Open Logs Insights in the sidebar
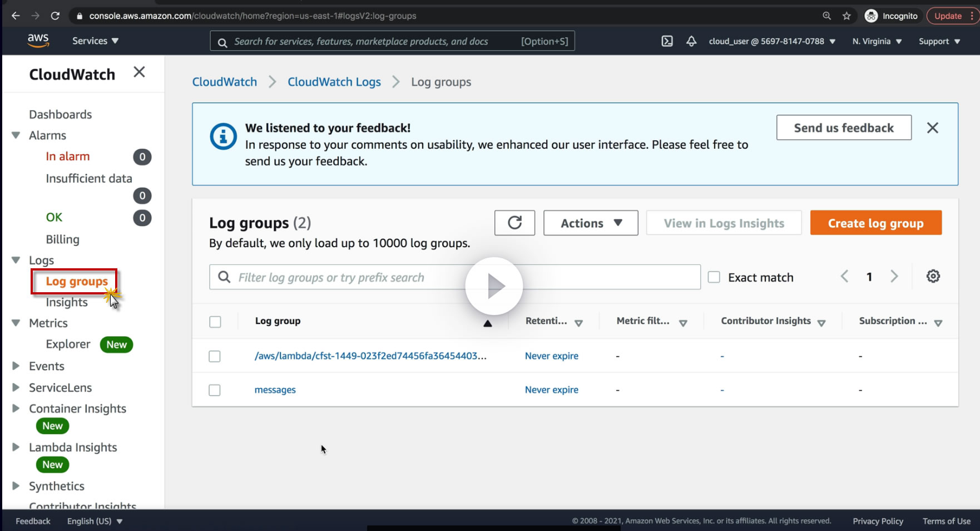The image size is (980, 531). click(x=67, y=302)
